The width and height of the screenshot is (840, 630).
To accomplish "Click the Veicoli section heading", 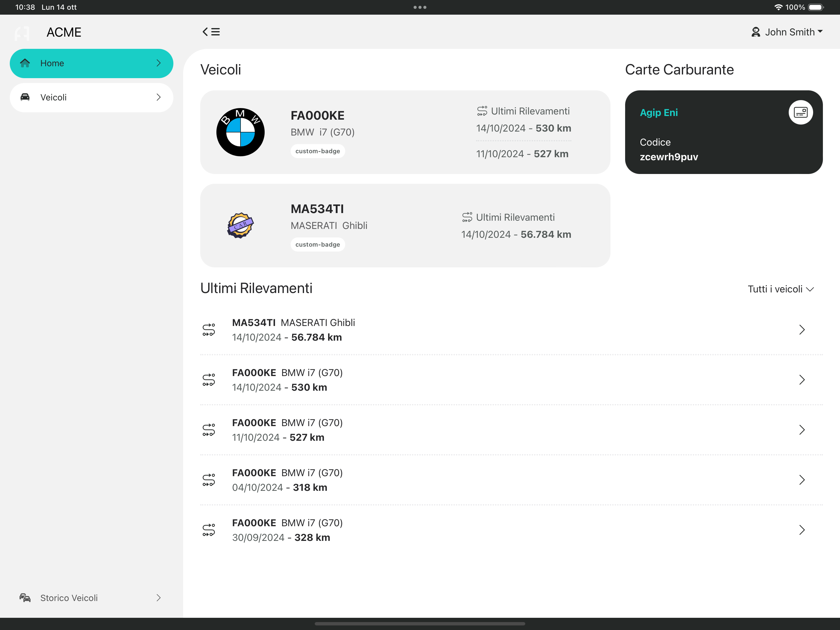I will [221, 70].
